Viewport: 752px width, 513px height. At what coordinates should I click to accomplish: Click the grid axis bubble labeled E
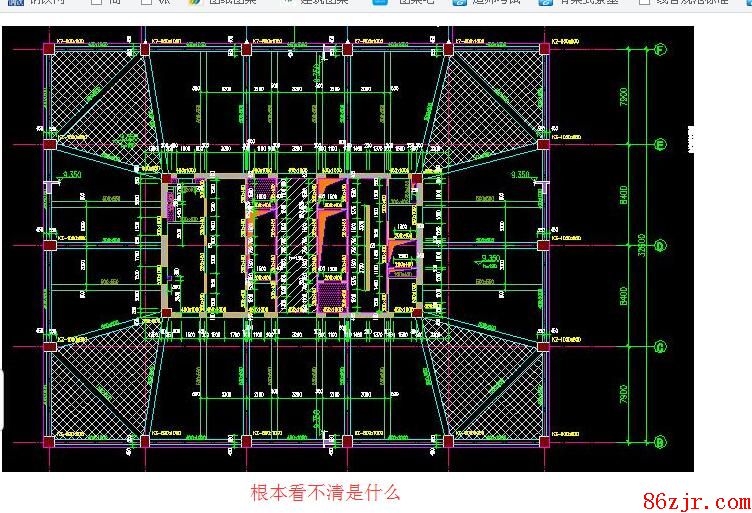pyautogui.click(x=660, y=145)
